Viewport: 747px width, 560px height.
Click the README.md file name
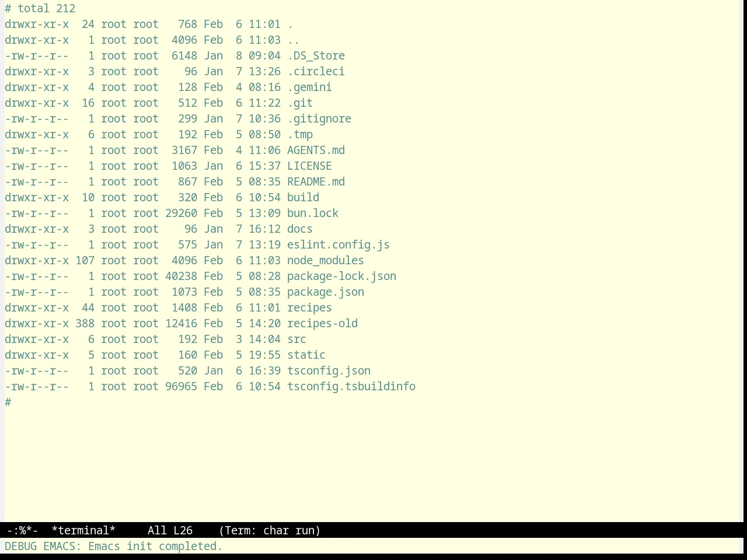pyautogui.click(x=316, y=181)
